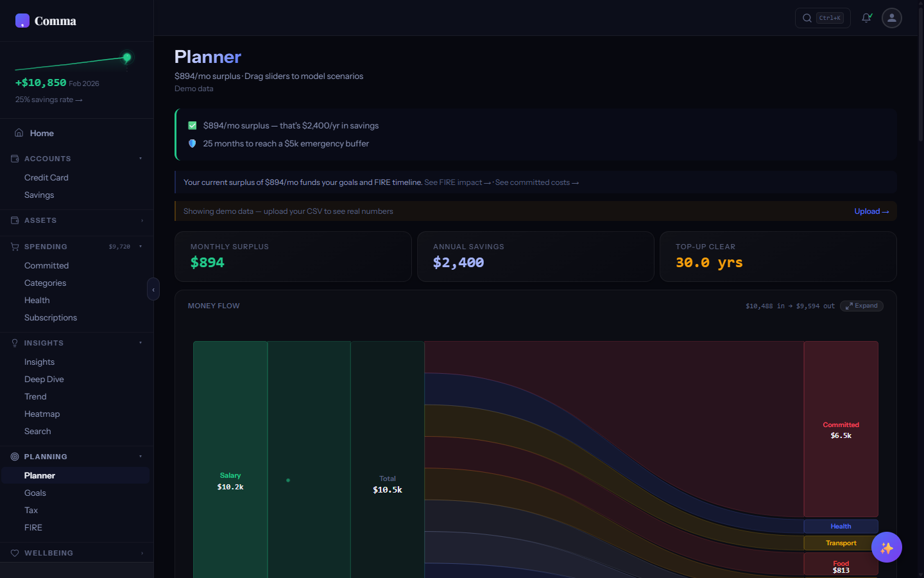Image resolution: width=924 pixels, height=578 pixels.
Task: Expand the WELLBEING section chevron
Action: click(x=141, y=553)
